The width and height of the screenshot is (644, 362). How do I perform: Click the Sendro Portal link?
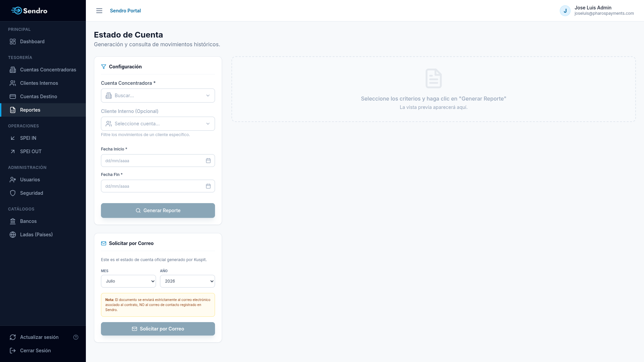point(125,11)
